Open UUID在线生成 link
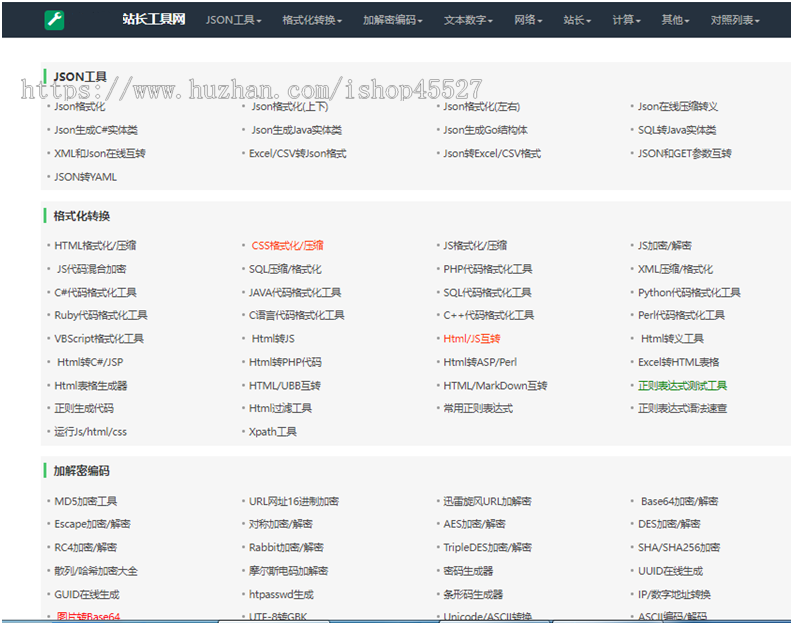 (x=670, y=571)
